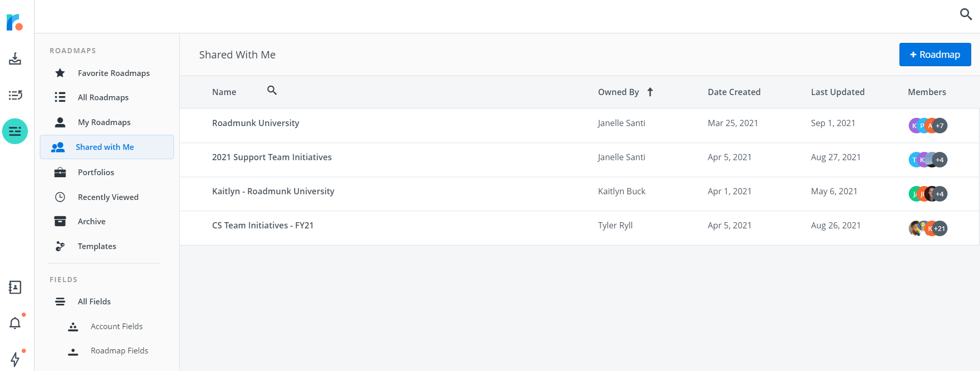
Task: Click the Roadmunk logo icon
Action: (14, 22)
